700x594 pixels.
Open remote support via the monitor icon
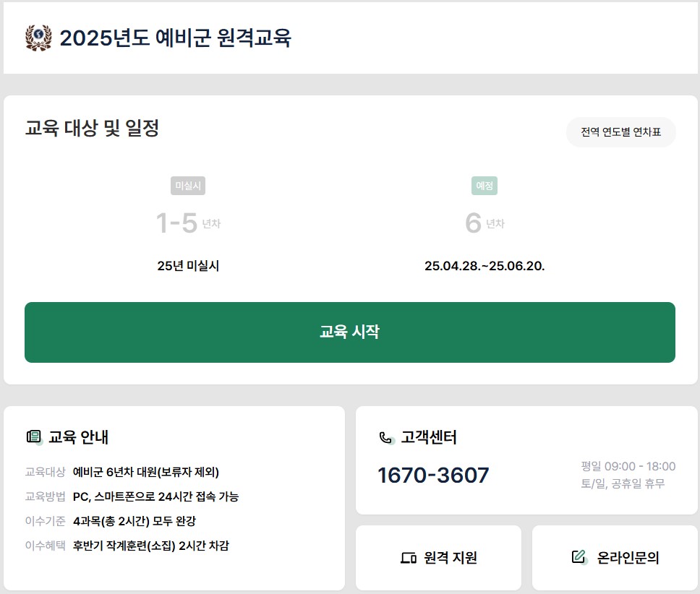point(409,557)
